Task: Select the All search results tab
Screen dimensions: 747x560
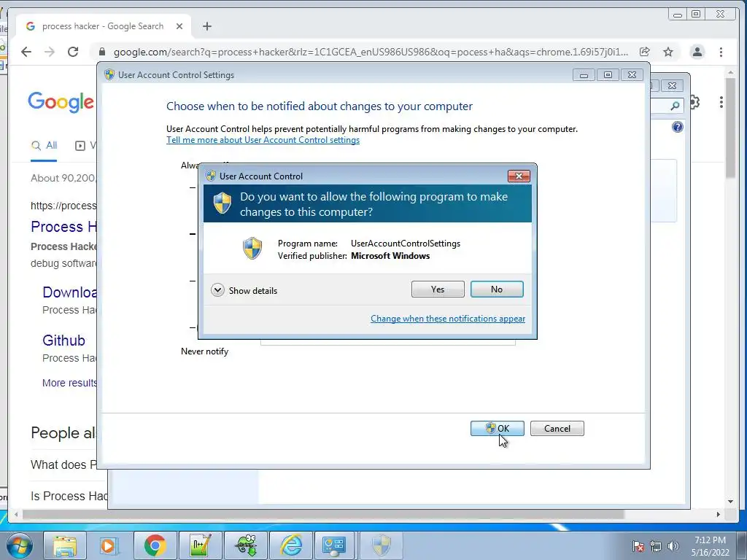Action: point(44,146)
